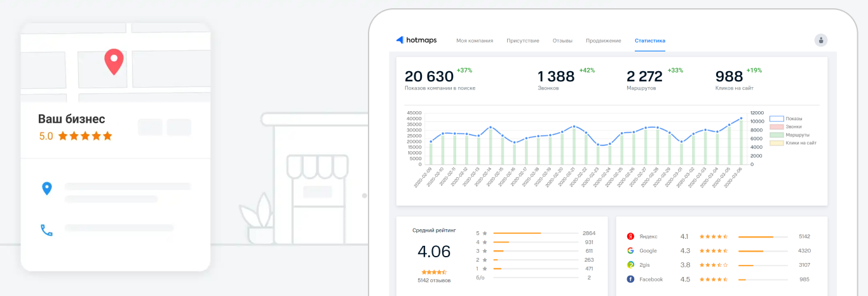The height and width of the screenshot is (296, 868).
Task: Click the Facebook source icon
Action: point(630,279)
